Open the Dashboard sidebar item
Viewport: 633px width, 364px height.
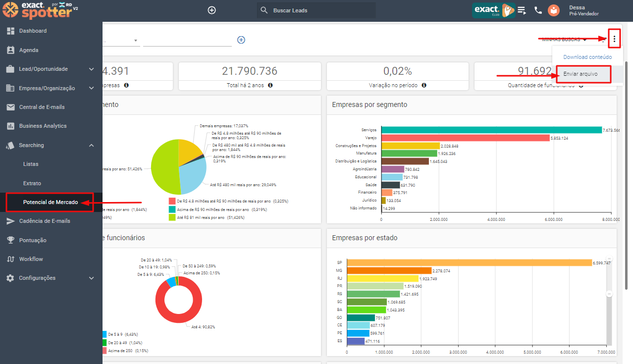(x=33, y=31)
